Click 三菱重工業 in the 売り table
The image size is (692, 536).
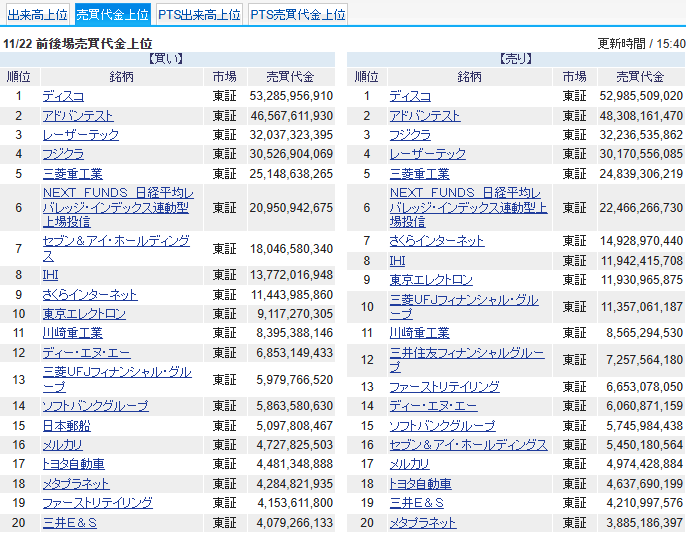[x=419, y=174]
